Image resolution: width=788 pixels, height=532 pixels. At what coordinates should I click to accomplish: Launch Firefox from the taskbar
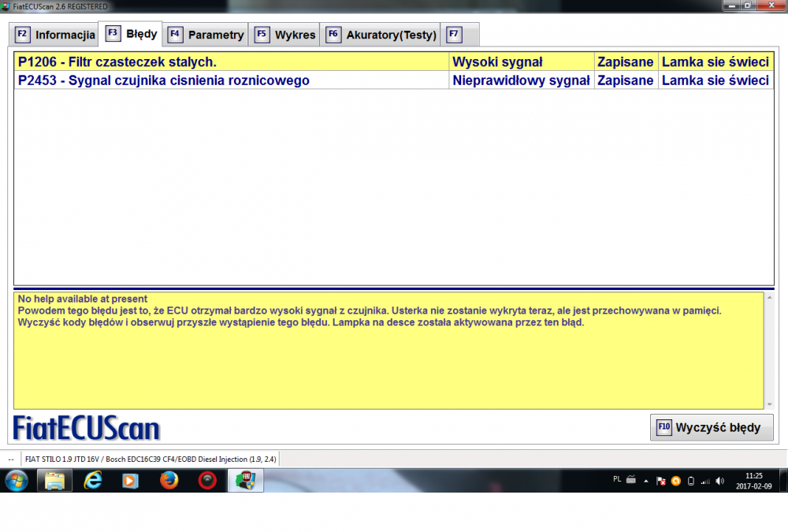(x=169, y=481)
